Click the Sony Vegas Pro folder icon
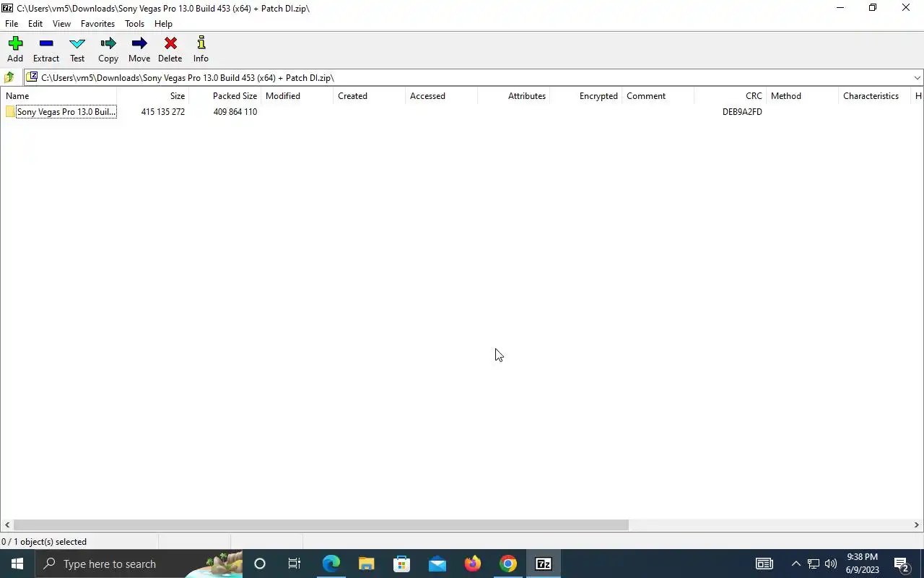The width and height of the screenshot is (924, 578). pyautogui.click(x=10, y=112)
